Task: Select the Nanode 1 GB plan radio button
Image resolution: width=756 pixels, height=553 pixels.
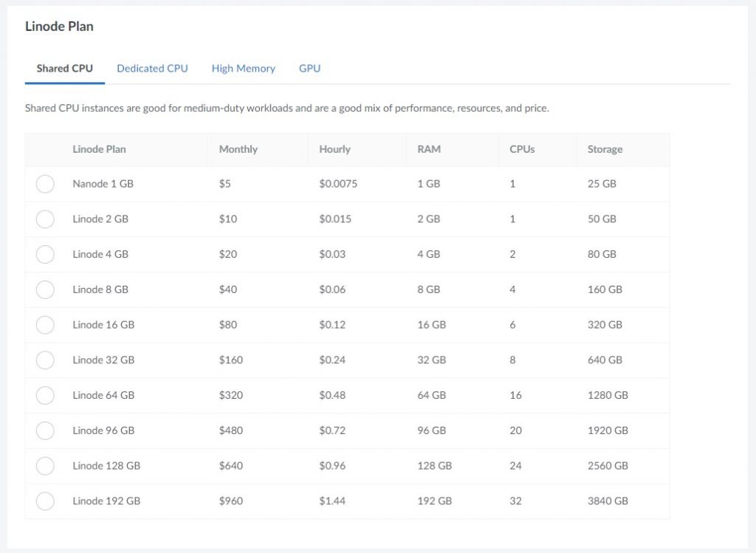Action: click(x=45, y=184)
